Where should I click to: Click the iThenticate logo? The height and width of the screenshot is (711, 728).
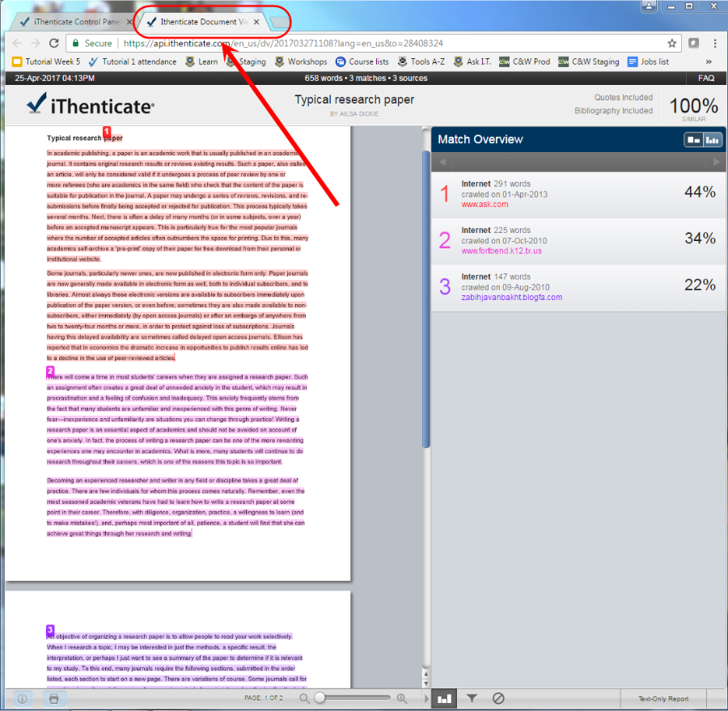pos(91,104)
